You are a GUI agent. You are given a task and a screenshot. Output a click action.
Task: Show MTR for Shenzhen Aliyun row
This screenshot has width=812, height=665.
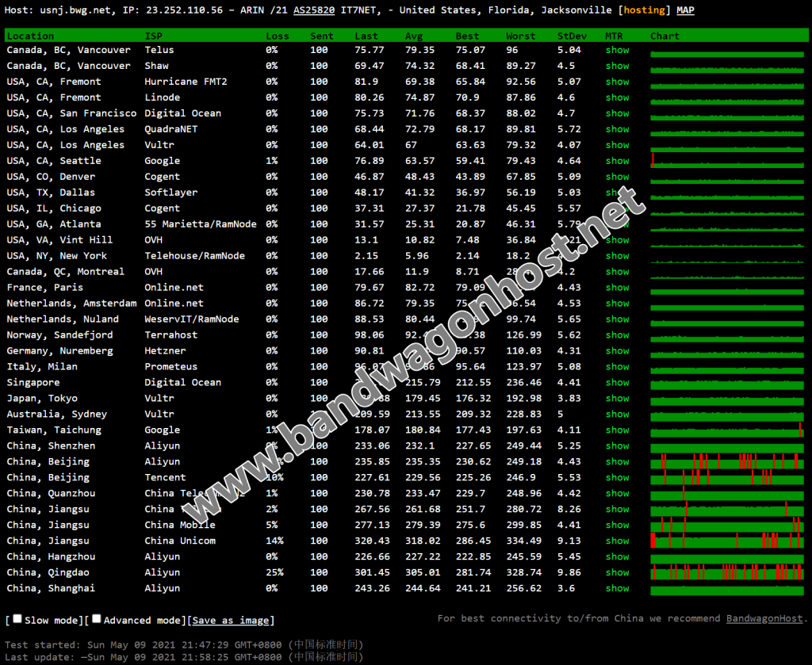[x=617, y=446]
